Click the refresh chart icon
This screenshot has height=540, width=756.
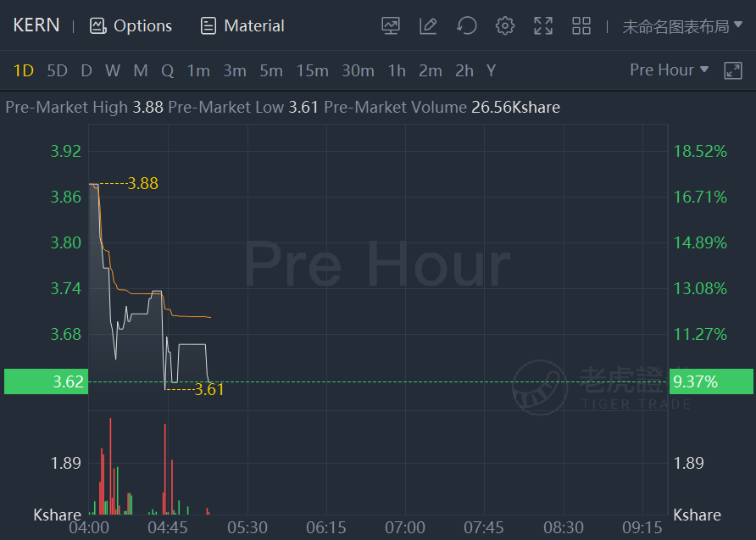pos(466,25)
